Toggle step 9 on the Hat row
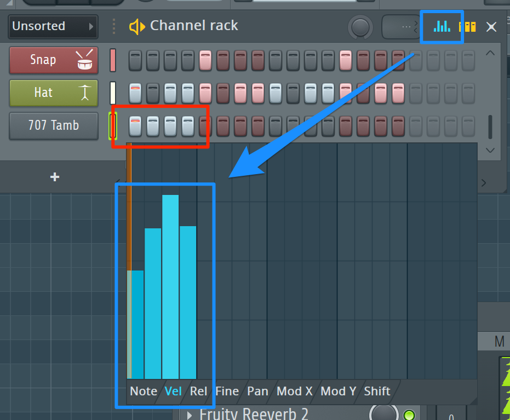 276,93
